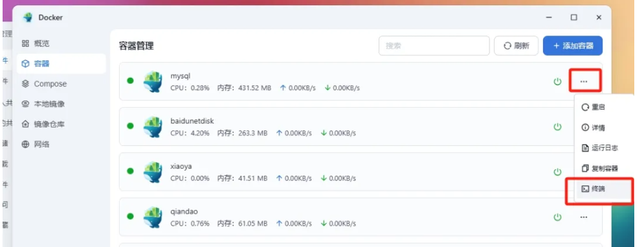Toggle power for the mysql container
This screenshot has height=247, width=644.
coord(557,82)
